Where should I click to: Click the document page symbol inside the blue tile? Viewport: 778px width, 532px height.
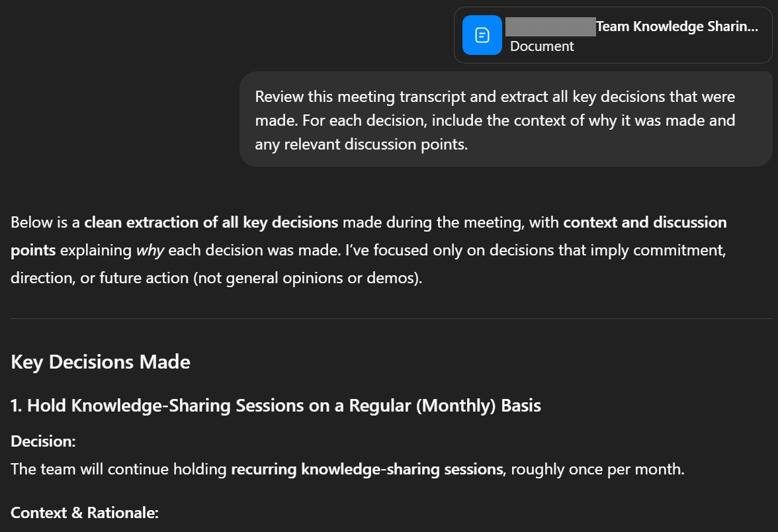click(x=482, y=35)
